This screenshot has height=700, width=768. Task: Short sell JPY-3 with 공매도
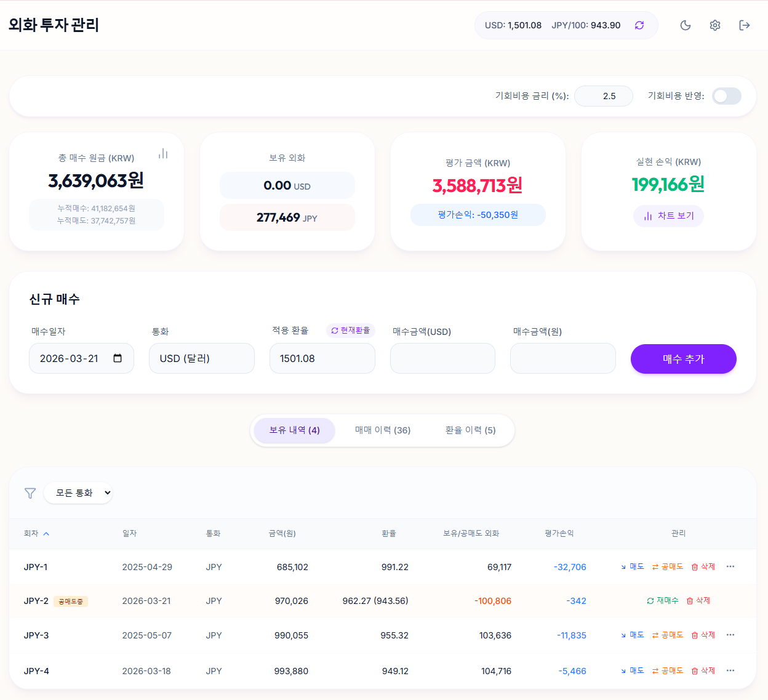pyautogui.click(x=668, y=635)
